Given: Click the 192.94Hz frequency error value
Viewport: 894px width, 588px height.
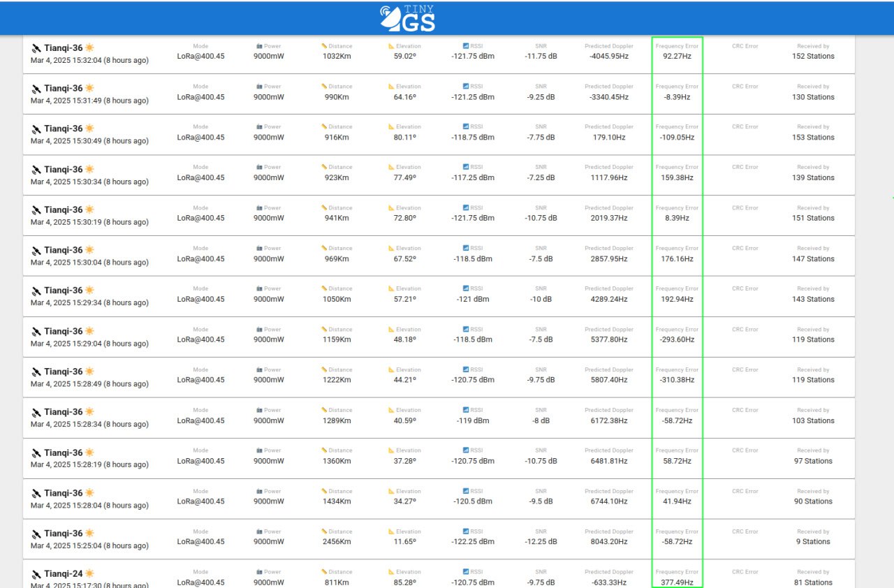Looking at the screenshot, I should 677,300.
